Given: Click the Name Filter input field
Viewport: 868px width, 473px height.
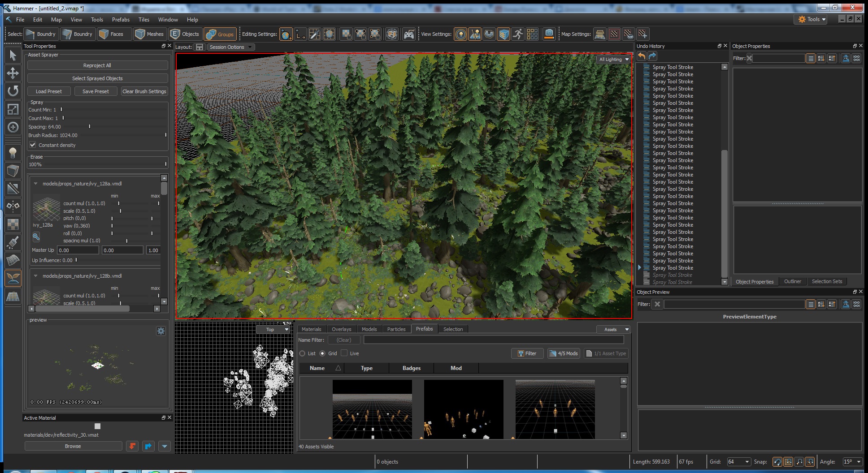Looking at the screenshot, I should [494, 340].
